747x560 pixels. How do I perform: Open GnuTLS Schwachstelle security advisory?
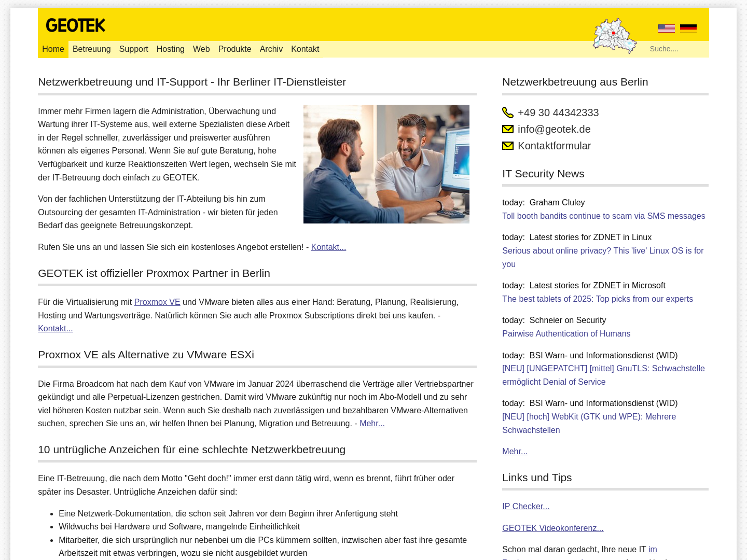click(603, 375)
